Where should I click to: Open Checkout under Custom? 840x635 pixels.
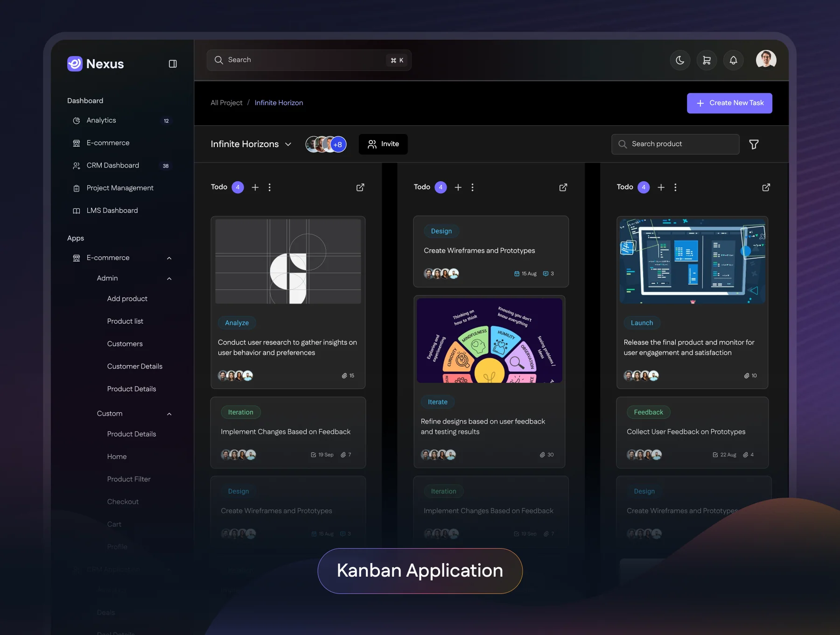(x=123, y=502)
